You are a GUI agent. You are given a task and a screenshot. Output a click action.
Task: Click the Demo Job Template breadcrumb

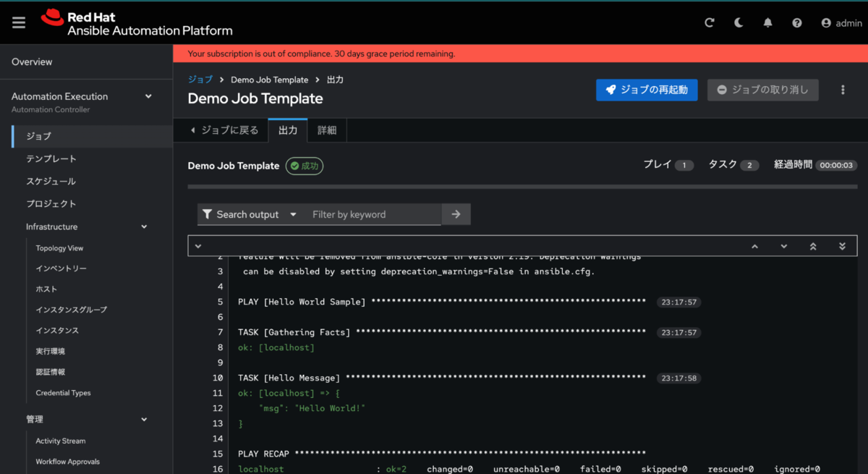[x=269, y=80]
